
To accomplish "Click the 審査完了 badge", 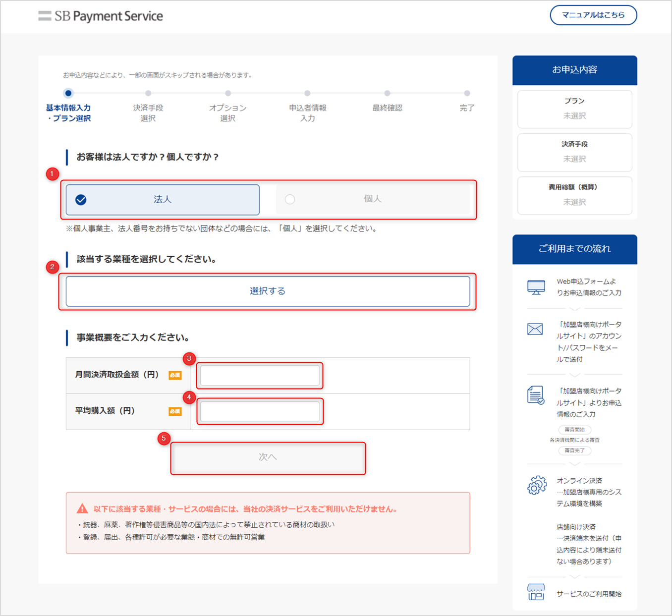I will point(575,450).
